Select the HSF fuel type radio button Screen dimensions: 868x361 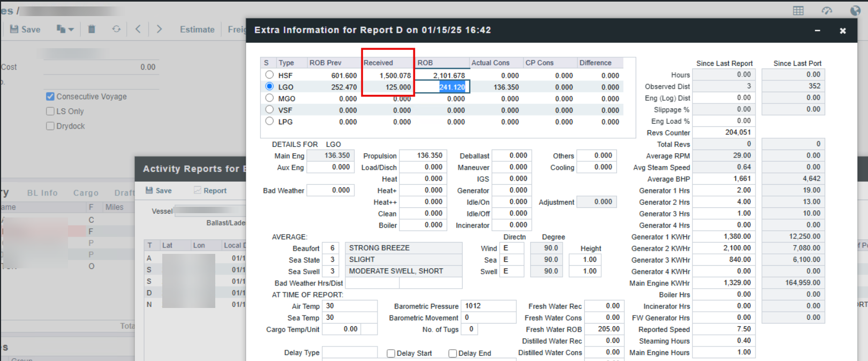tap(269, 75)
